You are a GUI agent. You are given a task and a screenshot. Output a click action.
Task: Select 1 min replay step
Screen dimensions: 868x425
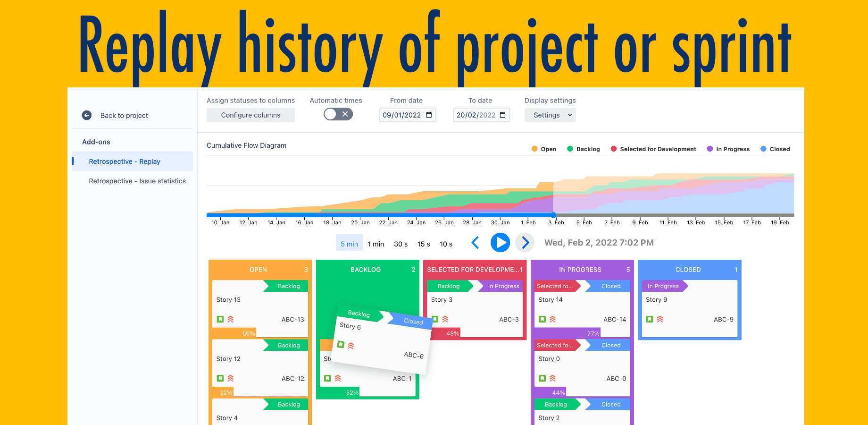(376, 244)
